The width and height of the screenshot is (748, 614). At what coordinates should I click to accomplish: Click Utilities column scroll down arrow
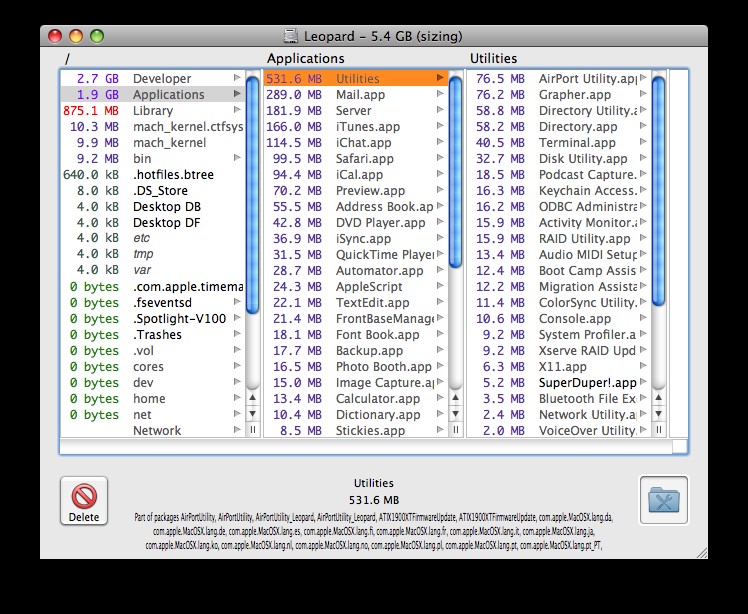[658, 414]
